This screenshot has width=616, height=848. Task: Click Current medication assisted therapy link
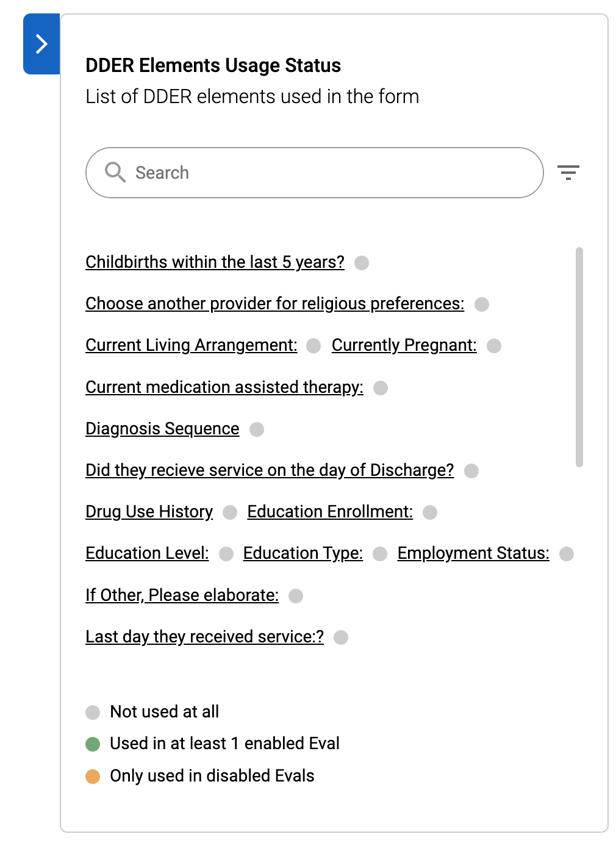pyautogui.click(x=224, y=387)
